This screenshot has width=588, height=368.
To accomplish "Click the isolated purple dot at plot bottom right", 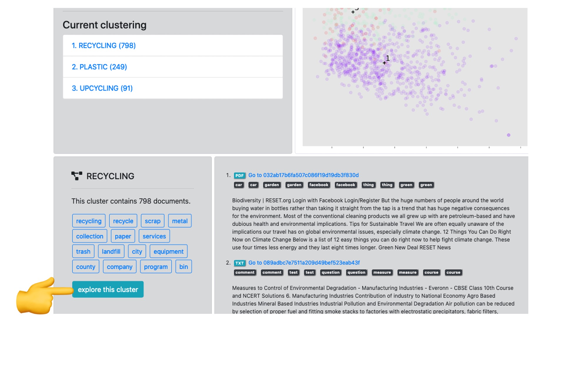I will pyautogui.click(x=509, y=135).
